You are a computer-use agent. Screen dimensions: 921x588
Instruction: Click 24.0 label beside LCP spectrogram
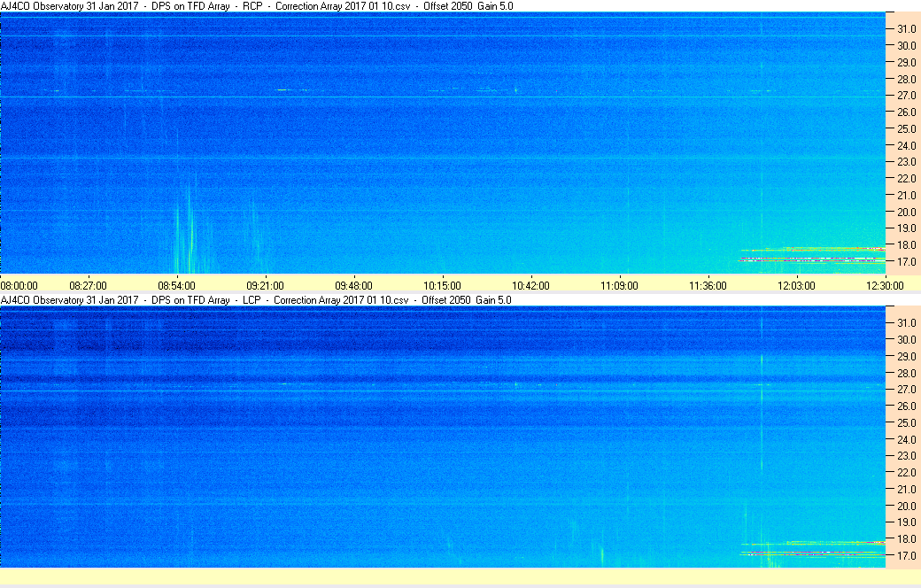[x=906, y=439]
